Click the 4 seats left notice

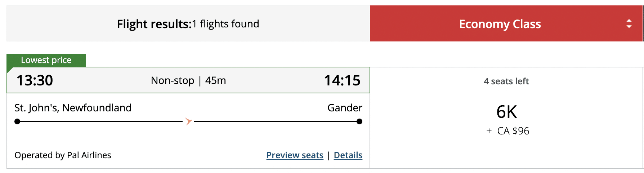[x=506, y=81]
